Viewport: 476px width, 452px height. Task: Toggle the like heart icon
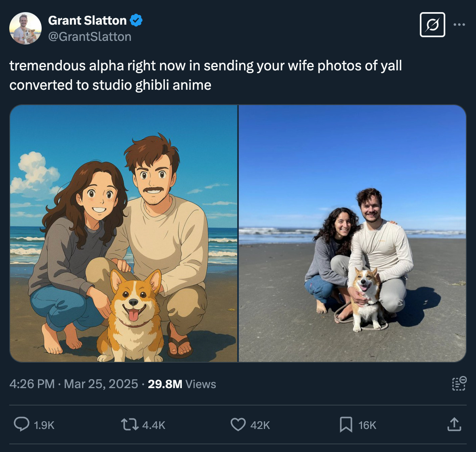(238, 425)
